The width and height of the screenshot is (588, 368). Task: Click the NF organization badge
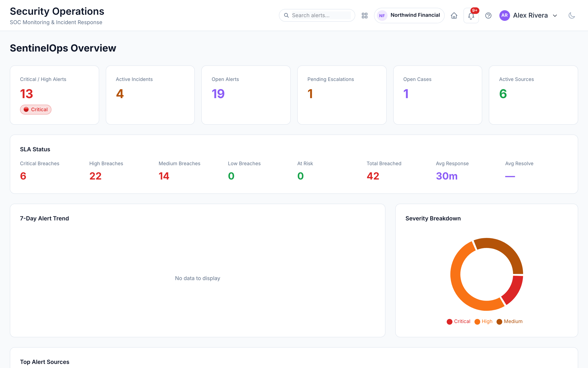[382, 16]
